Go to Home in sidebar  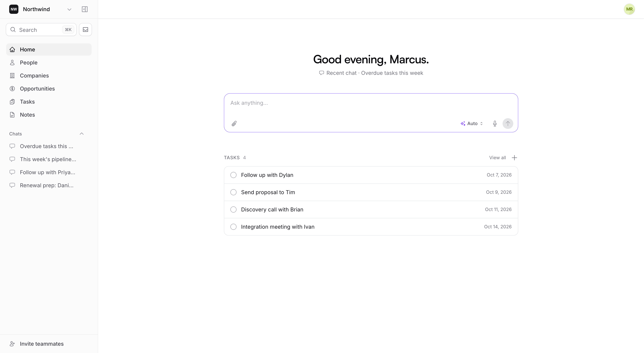[x=49, y=49]
